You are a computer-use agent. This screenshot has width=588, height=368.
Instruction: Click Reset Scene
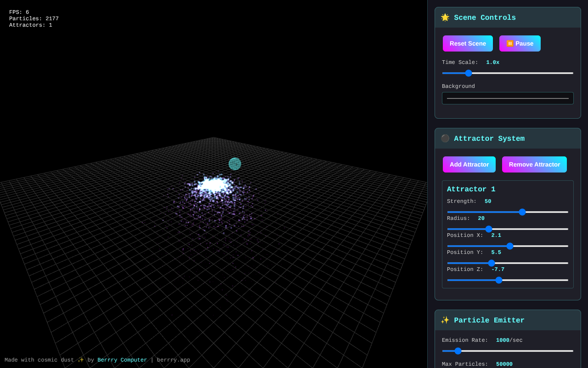pyautogui.click(x=468, y=43)
